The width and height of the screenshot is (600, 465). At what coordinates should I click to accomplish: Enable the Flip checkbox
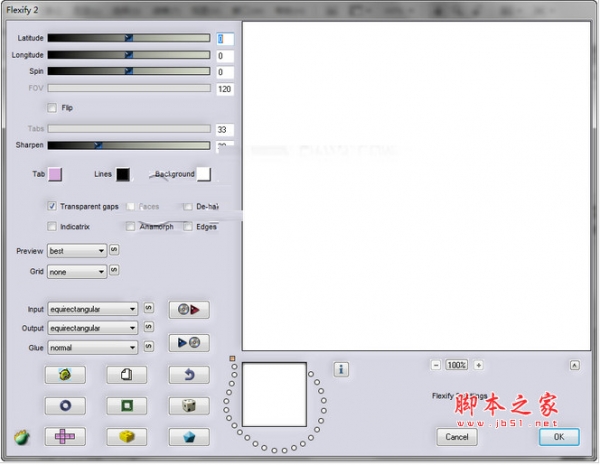52,107
